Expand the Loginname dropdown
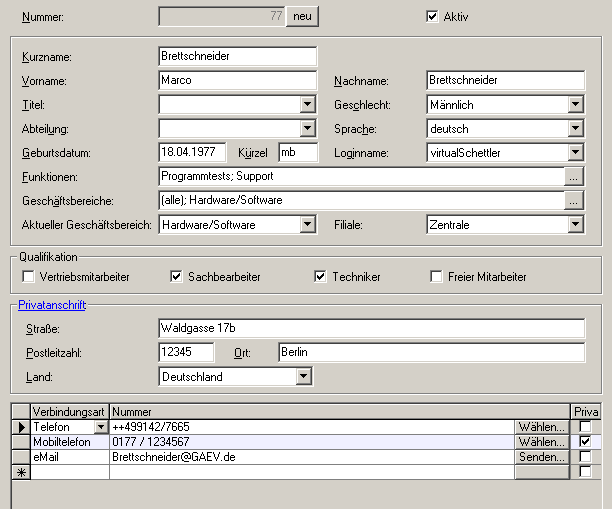The width and height of the screenshot is (612, 509). point(575,152)
